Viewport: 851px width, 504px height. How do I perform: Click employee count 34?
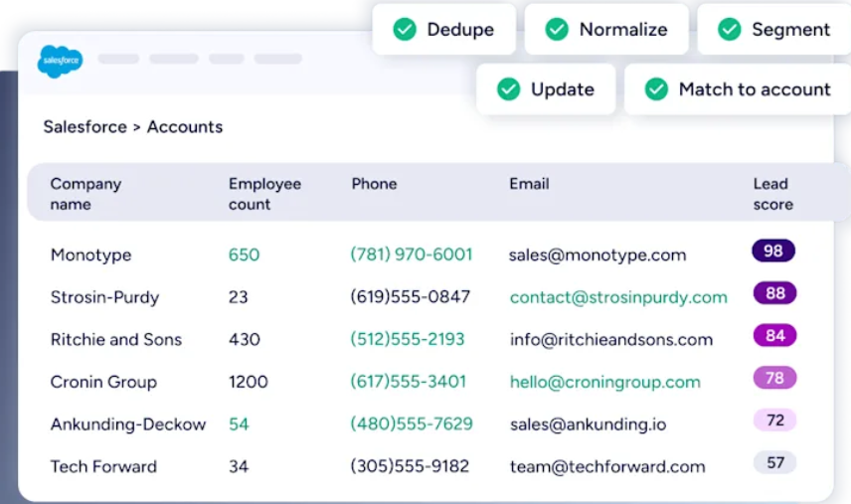[x=239, y=466]
